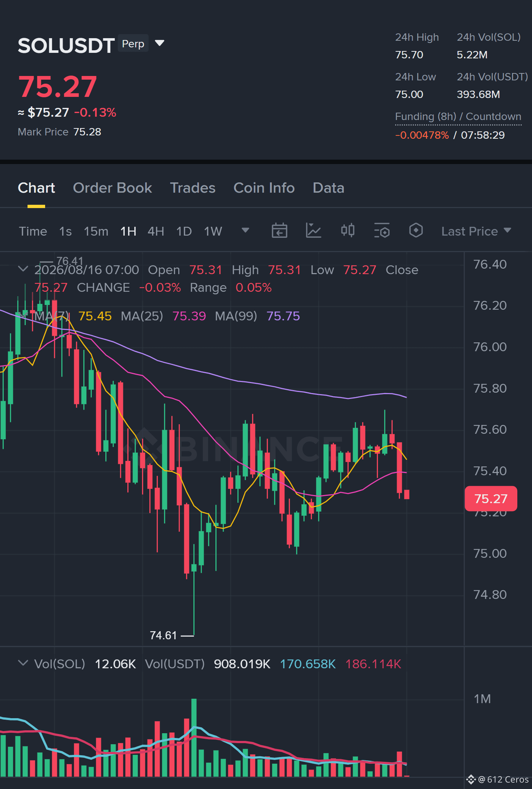Screen dimensions: 532x789
Task: Switch to the Trades tab
Action: 193,188
